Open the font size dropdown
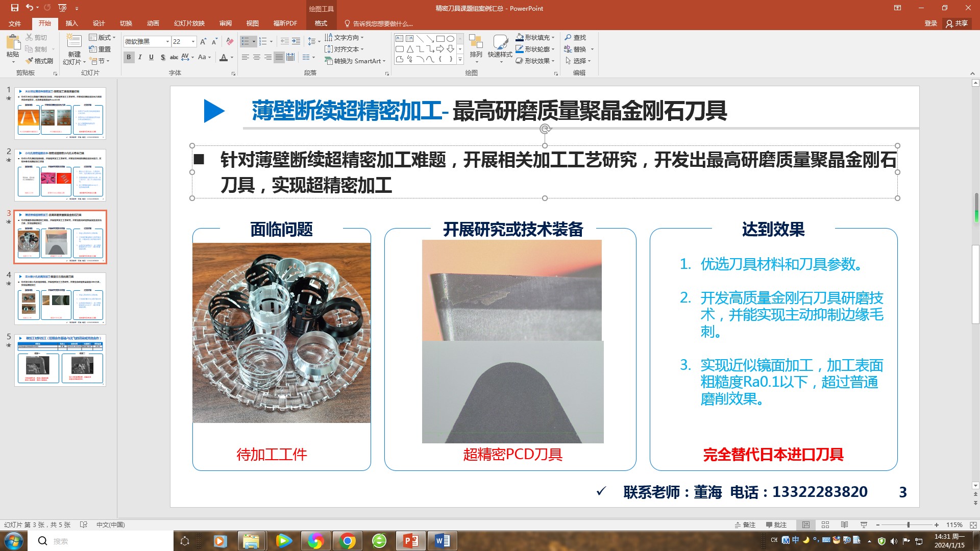This screenshot has height=551, width=980. pos(193,41)
